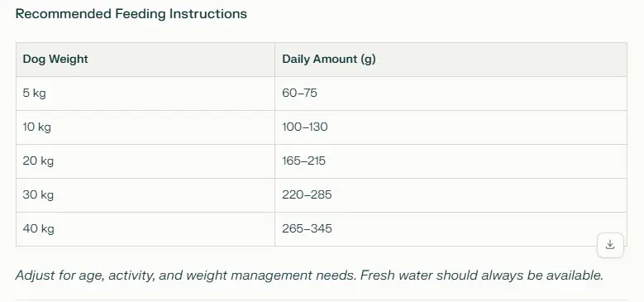The image size is (644, 302).
Task: Click the 40 kg weight cell
Action: [145, 229]
